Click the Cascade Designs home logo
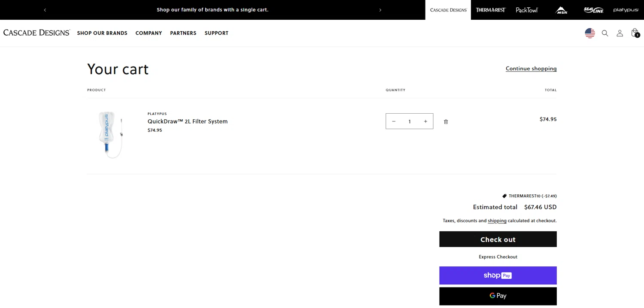This screenshot has width=644, height=308. point(36,33)
